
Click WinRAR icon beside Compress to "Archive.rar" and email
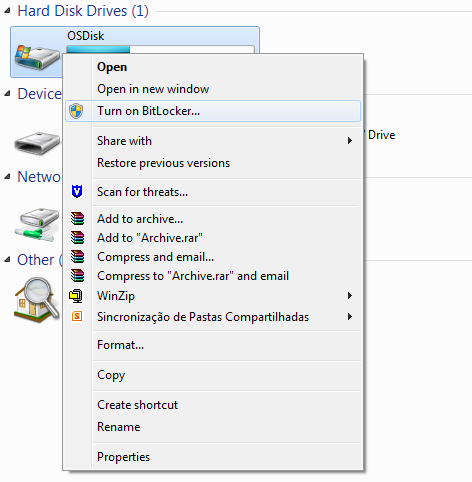77,276
